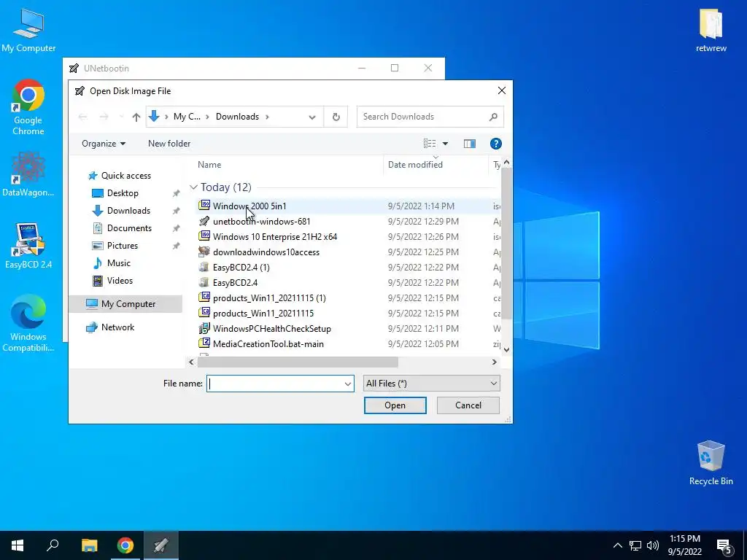
Task: Open the Organize menu
Action: coord(104,144)
